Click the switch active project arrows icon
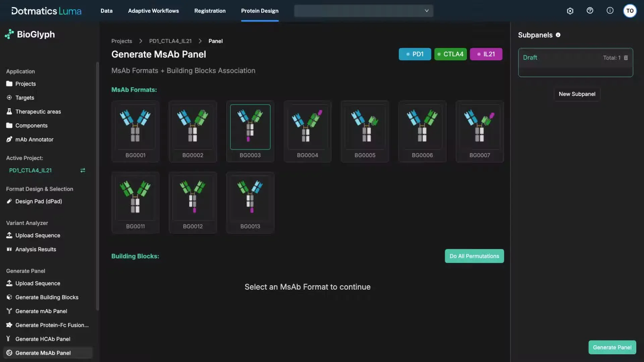The width and height of the screenshot is (644, 362). coord(83,170)
